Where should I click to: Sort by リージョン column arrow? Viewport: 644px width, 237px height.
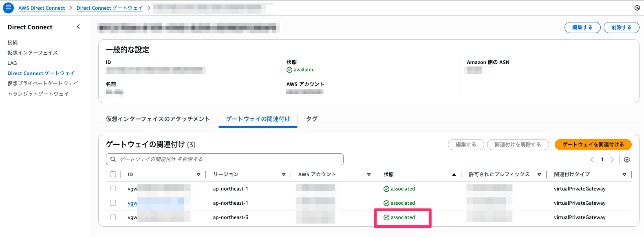(x=284, y=175)
